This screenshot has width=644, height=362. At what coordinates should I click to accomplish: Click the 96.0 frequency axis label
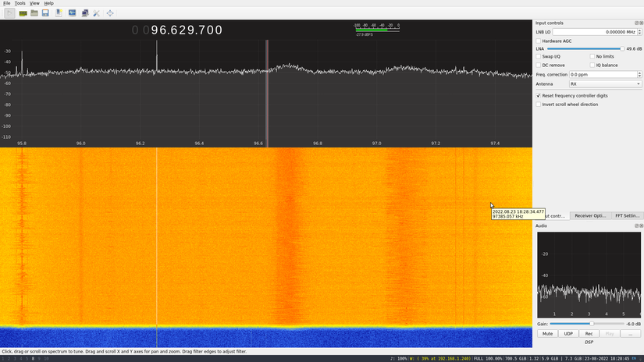pyautogui.click(x=81, y=144)
